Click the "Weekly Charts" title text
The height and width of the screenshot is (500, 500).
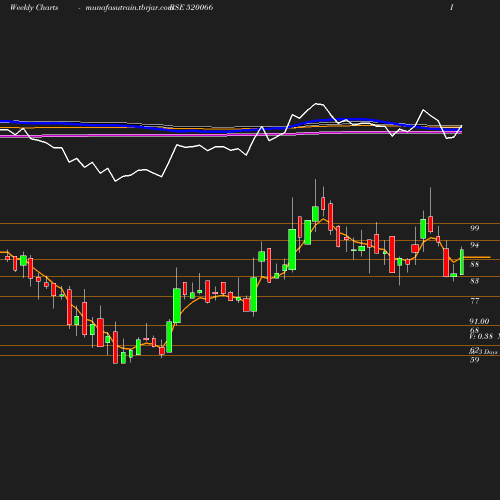(x=34, y=7)
